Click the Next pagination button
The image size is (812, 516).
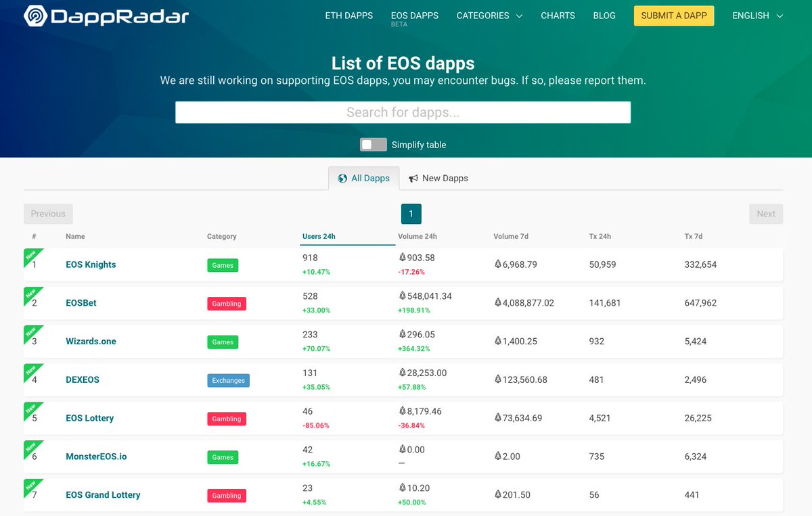(765, 214)
